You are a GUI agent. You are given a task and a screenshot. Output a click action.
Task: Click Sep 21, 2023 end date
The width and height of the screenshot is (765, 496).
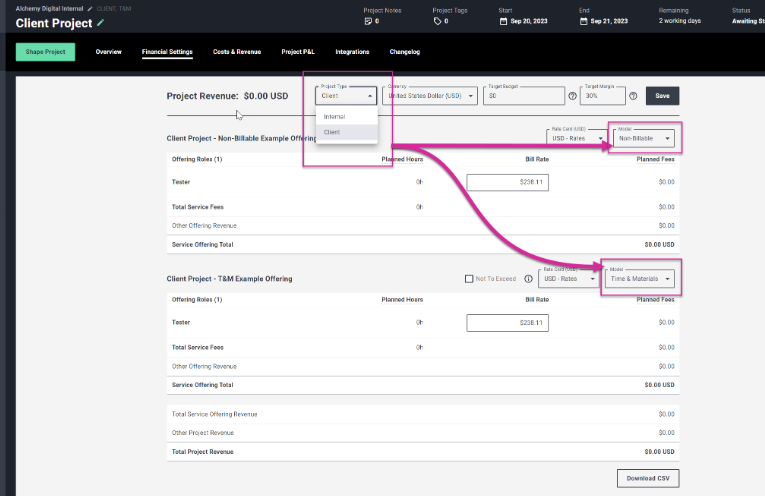[609, 21]
